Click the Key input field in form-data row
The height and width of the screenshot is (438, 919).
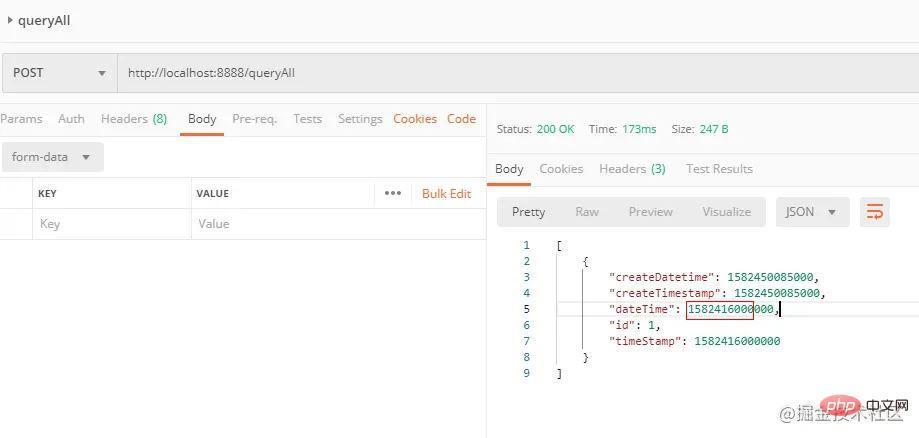110,224
